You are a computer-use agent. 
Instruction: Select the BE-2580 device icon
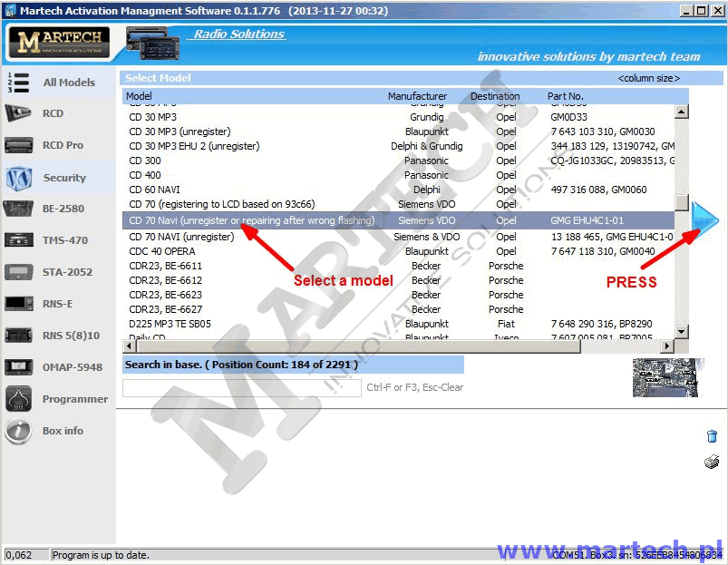pos(18,209)
